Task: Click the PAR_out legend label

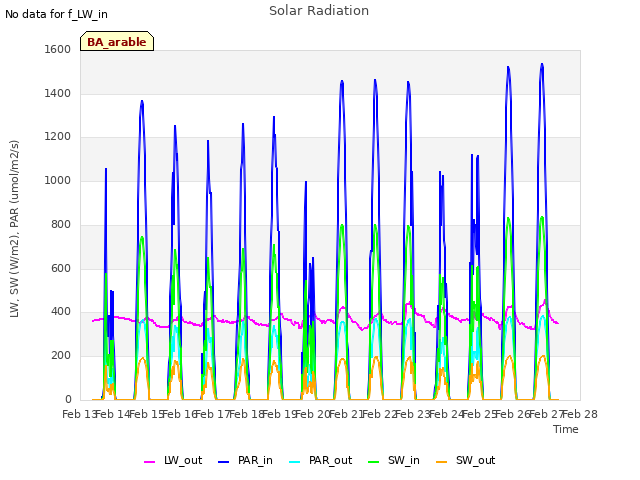Action: pos(330,460)
